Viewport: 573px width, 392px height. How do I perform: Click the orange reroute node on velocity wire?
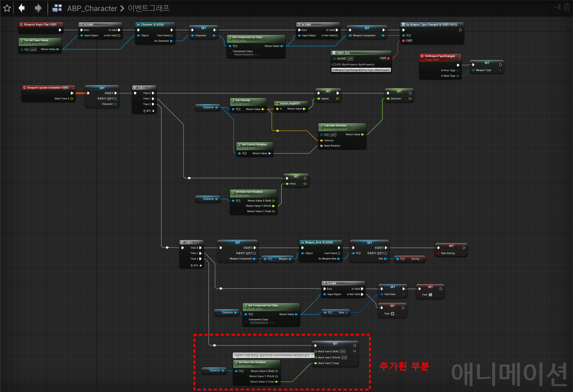click(278, 131)
